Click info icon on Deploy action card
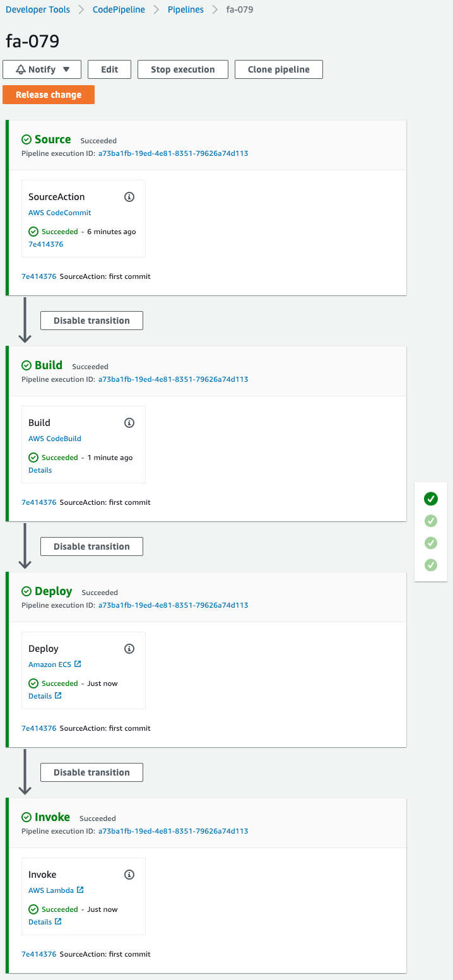Image resolution: width=453 pixels, height=980 pixels. click(129, 649)
